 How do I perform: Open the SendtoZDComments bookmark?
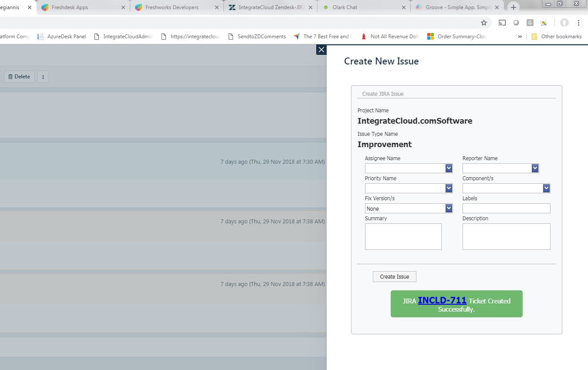[x=257, y=37]
